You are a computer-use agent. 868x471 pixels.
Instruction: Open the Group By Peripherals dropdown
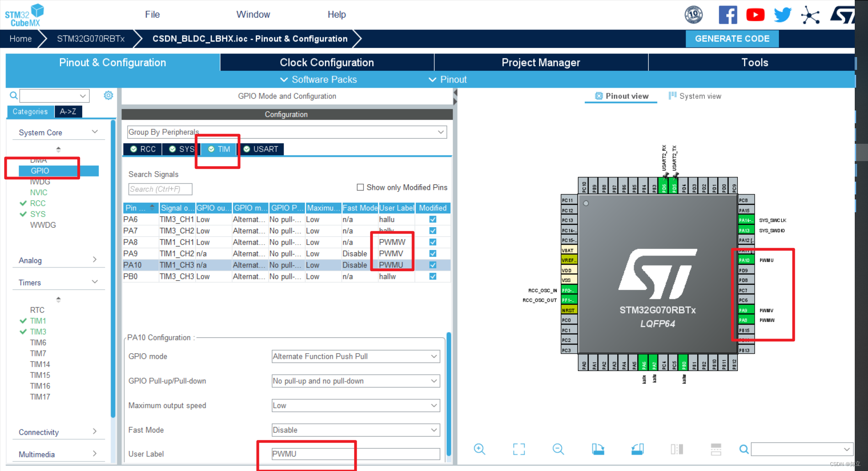(x=287, y=132)
